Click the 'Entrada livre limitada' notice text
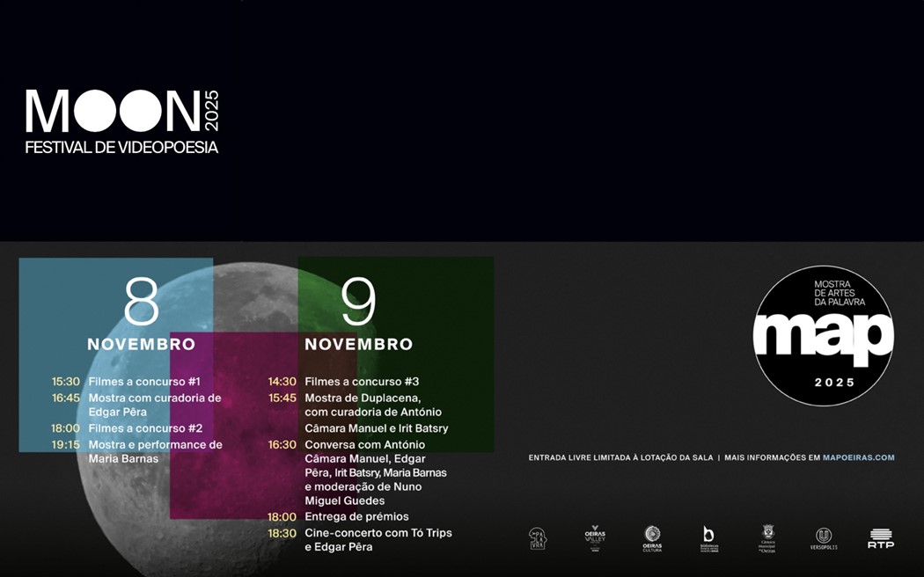This screenshot has height=577, width=924. pos(620,457)
